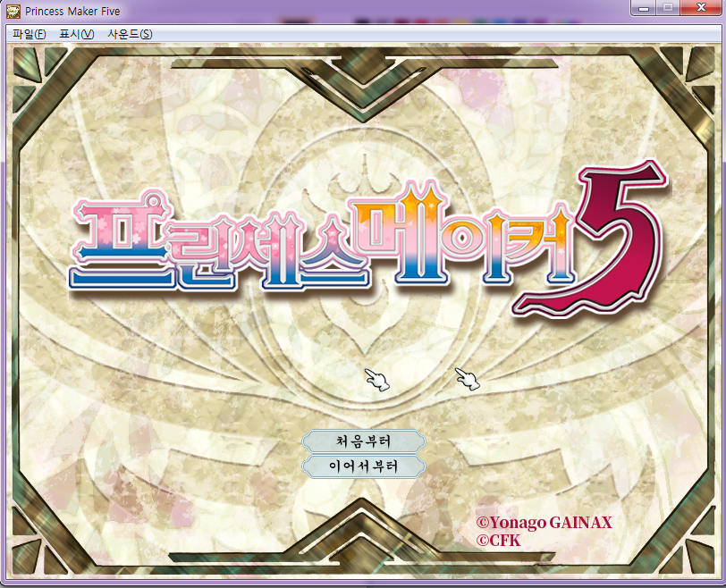Click the ©Yonago GAINAX copyright text
Screen dimensions: 726x588
(544, 523)
